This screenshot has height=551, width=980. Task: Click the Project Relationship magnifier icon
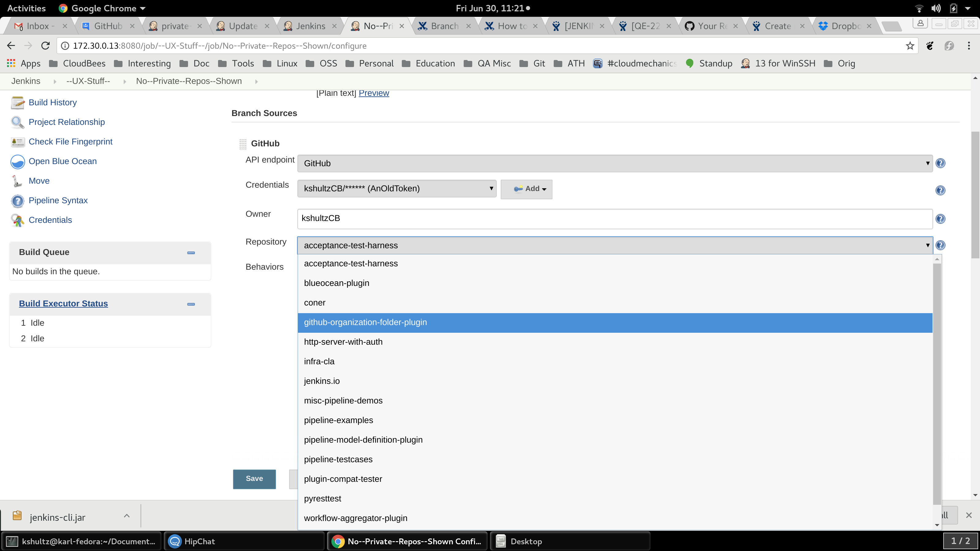pyautogui.click(x=17, y=122)
